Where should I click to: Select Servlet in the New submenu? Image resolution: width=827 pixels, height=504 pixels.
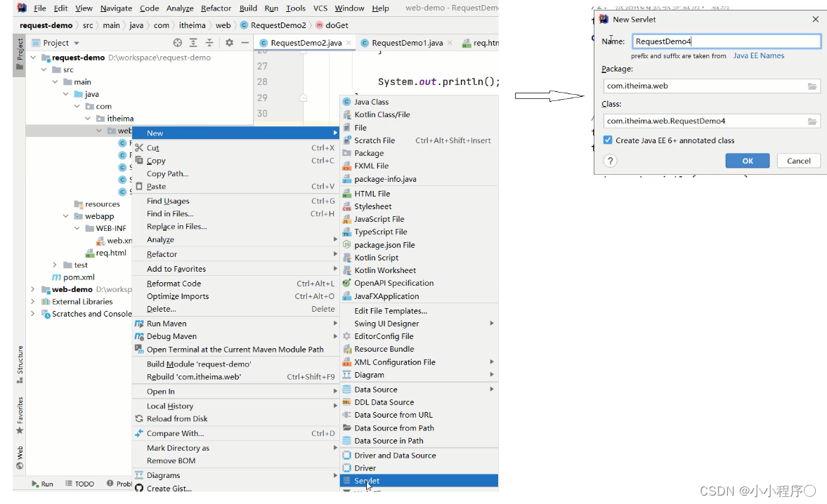point(419,480)
